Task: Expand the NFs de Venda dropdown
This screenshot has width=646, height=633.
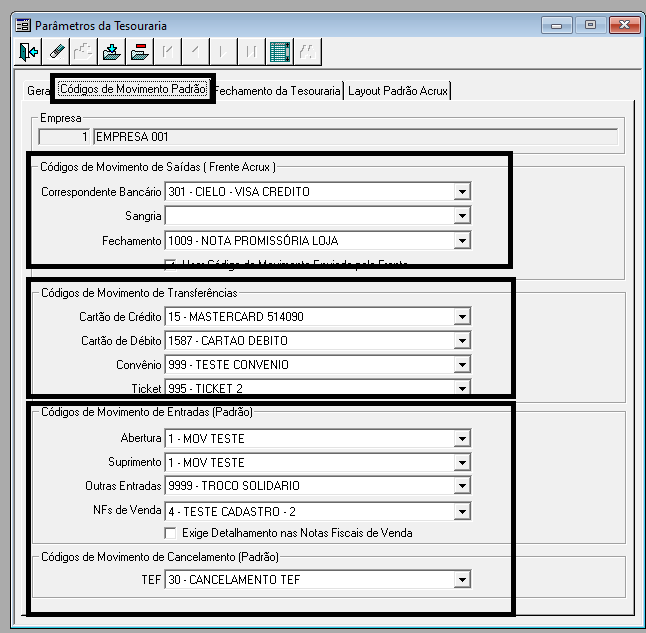Action: coord(462,511)
